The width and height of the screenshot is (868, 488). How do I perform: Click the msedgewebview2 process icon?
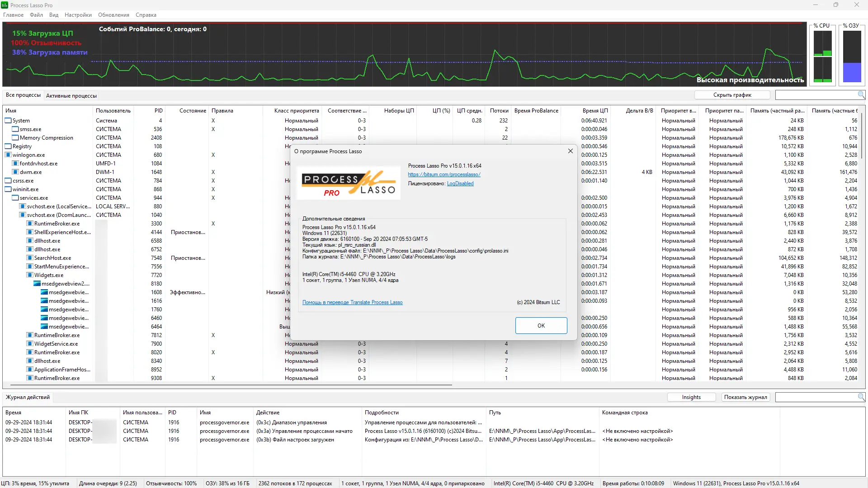[x=37, y=284]
